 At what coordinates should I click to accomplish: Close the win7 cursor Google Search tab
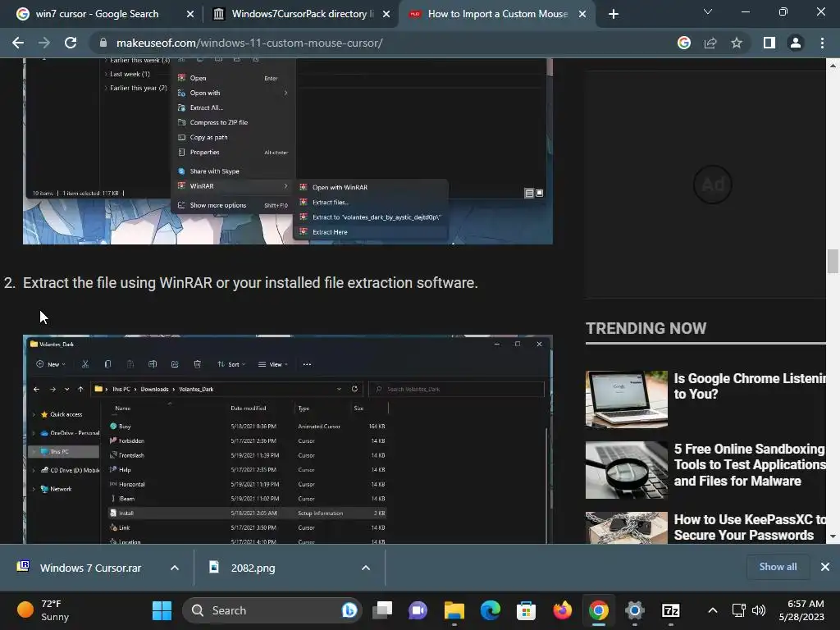[190, 14]
